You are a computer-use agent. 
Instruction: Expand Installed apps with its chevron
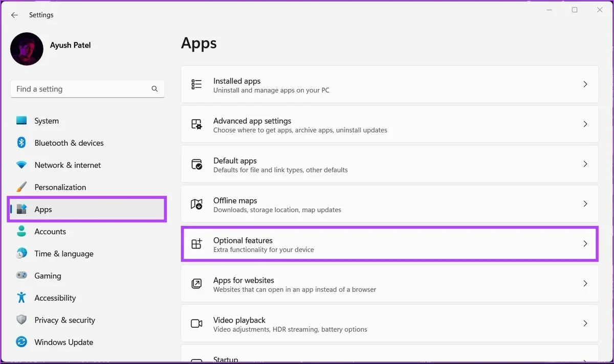click(585, 84)
